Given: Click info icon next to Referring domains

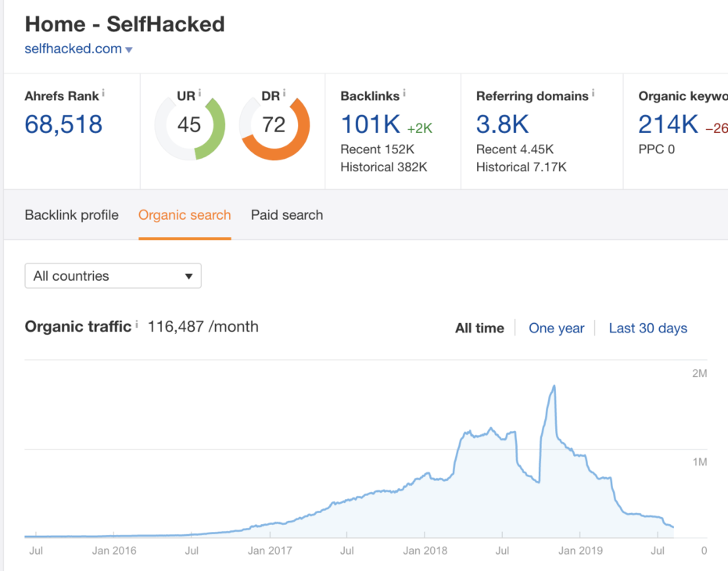Looking at the screenshot, I should click(593, 93).
